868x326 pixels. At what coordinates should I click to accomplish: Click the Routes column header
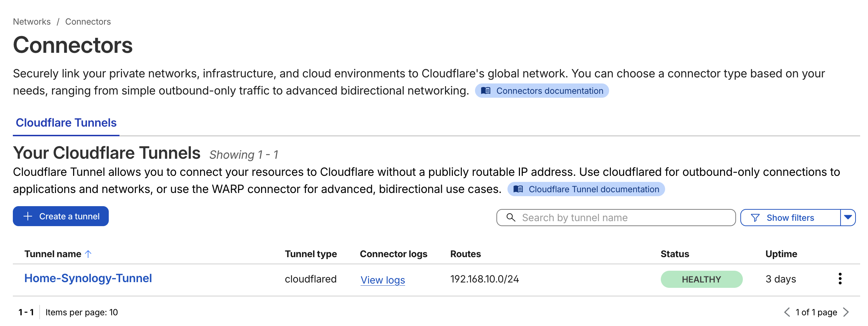tap(466, 254)
